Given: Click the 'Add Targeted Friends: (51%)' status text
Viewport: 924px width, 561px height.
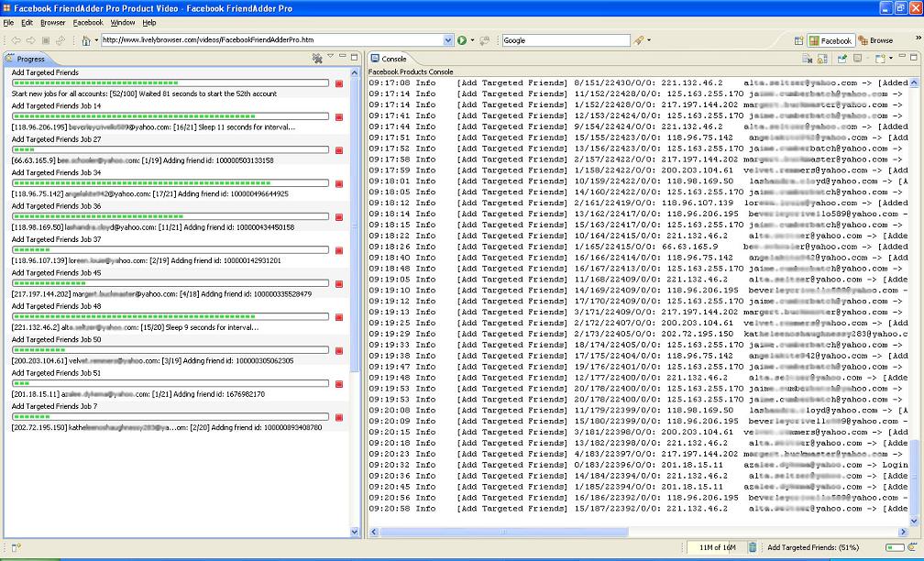Looking at the screenshot, I should pyautogui.click(x=813, y=547).
